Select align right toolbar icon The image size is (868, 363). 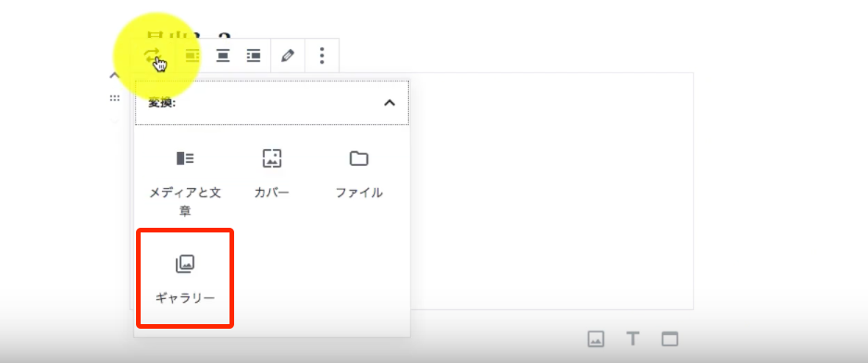[254, 56]
